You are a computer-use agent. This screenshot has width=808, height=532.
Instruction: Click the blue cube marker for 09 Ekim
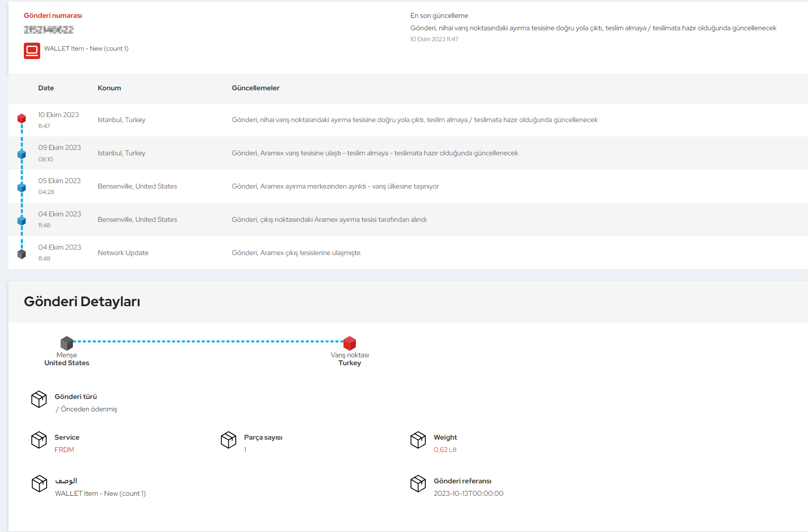(x=21, y=154)
